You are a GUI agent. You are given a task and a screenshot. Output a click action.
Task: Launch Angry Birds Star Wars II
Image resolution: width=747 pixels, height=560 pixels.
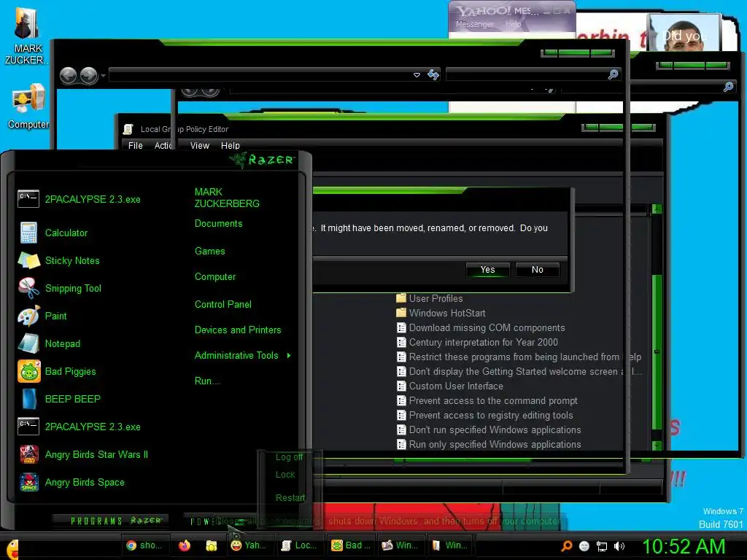pyautogui.click(x=83, y=454)
